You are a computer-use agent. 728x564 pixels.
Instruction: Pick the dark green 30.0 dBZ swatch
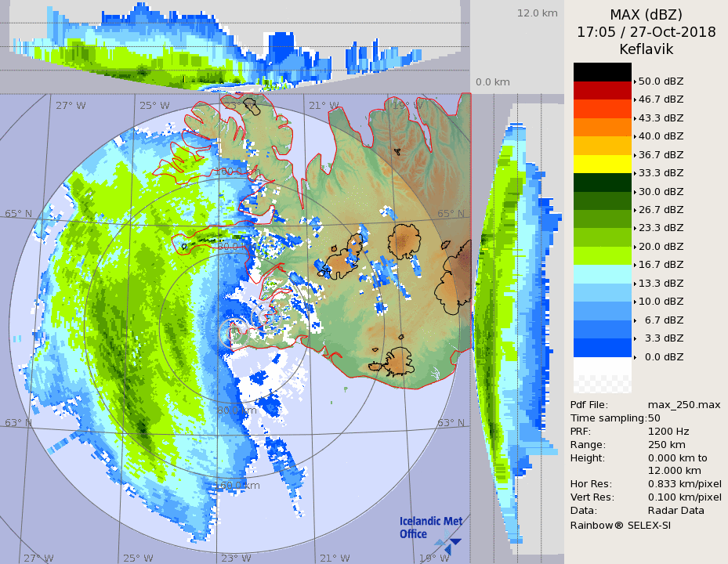click(602, 183)
